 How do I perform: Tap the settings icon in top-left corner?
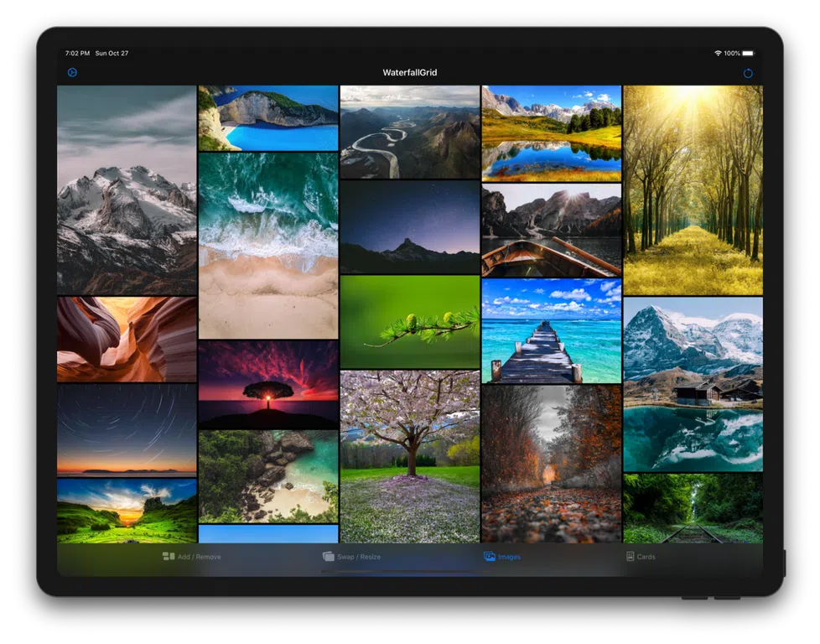[72, 73]
